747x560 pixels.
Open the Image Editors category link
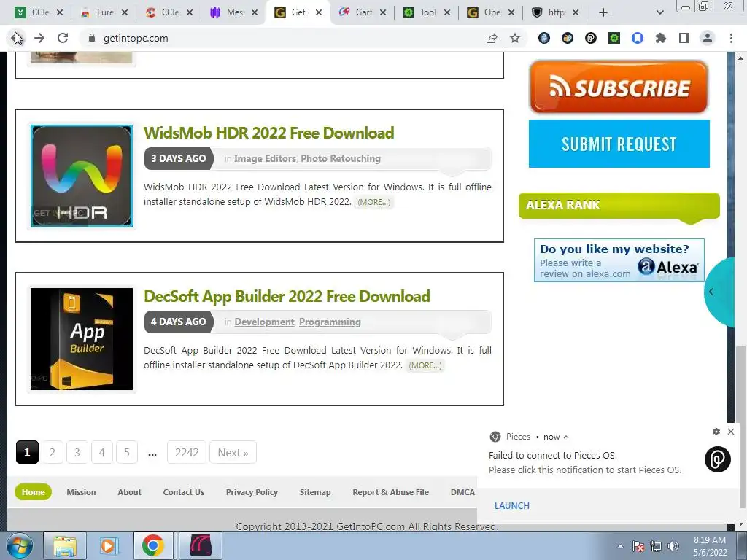[265, 158]
